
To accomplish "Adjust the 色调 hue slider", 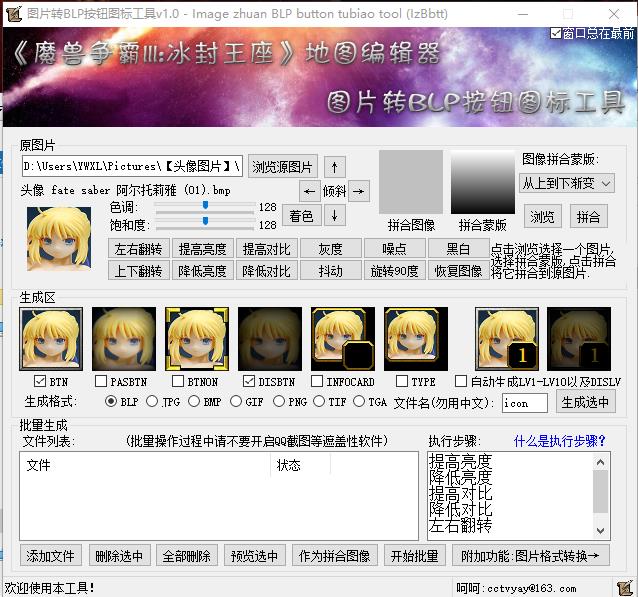I will (x=205, y=206).
